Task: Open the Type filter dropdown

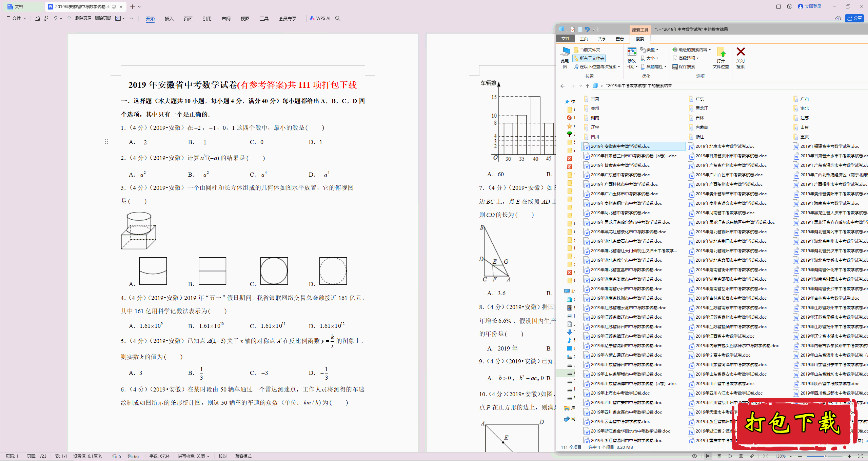Action: 649,49
